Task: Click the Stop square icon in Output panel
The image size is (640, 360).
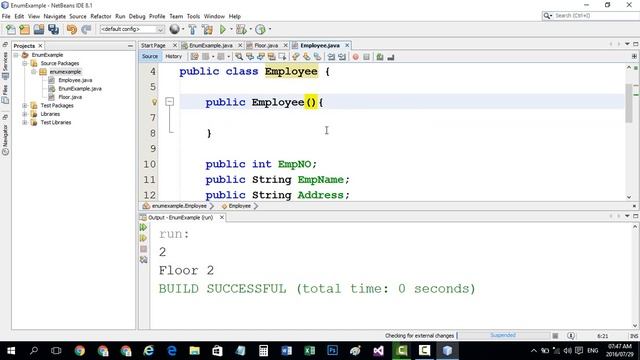Action: (143, 249)
